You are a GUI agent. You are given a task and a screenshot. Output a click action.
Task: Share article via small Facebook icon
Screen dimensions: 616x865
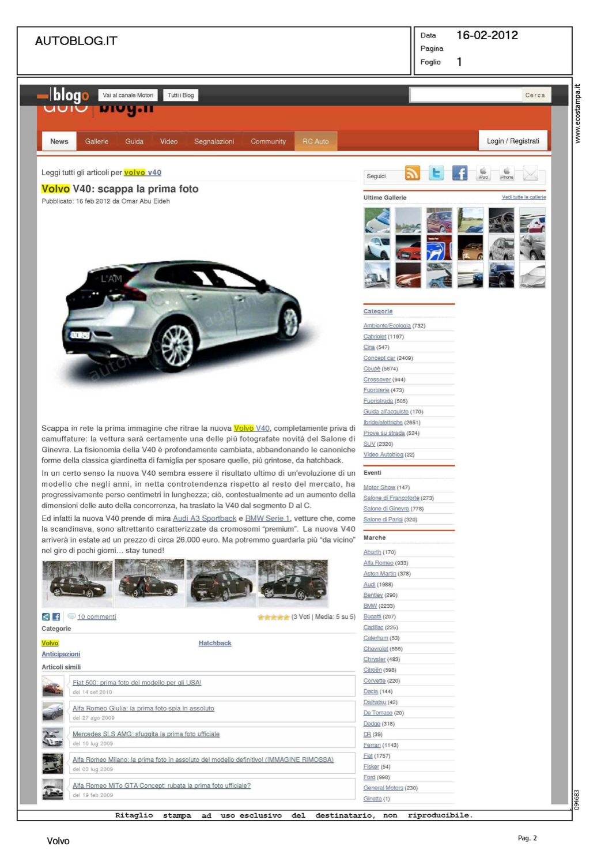coord(56,617)
